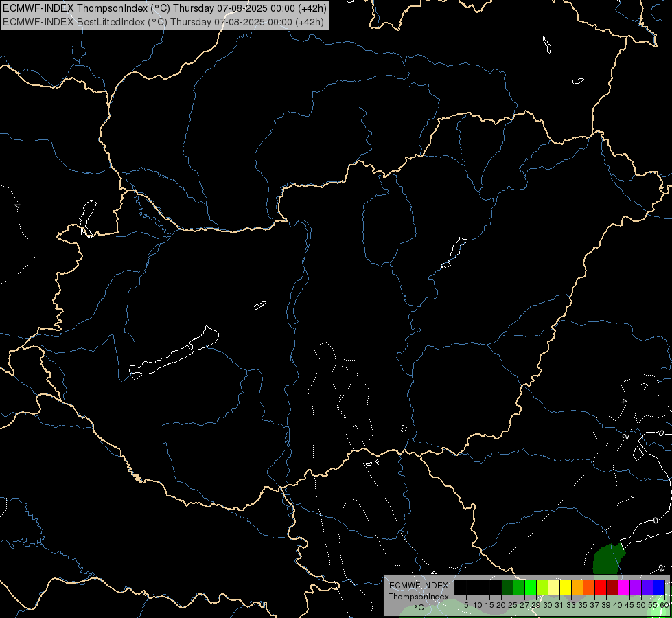
Task: Click the dark red 39–40 legend swatch
Action: click(x=612, y=587)
